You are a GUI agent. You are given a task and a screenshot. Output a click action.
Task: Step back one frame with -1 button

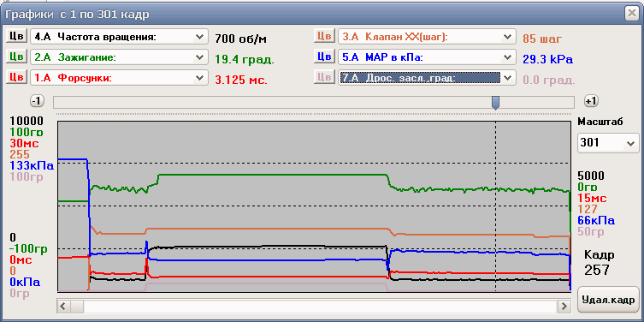38,101
